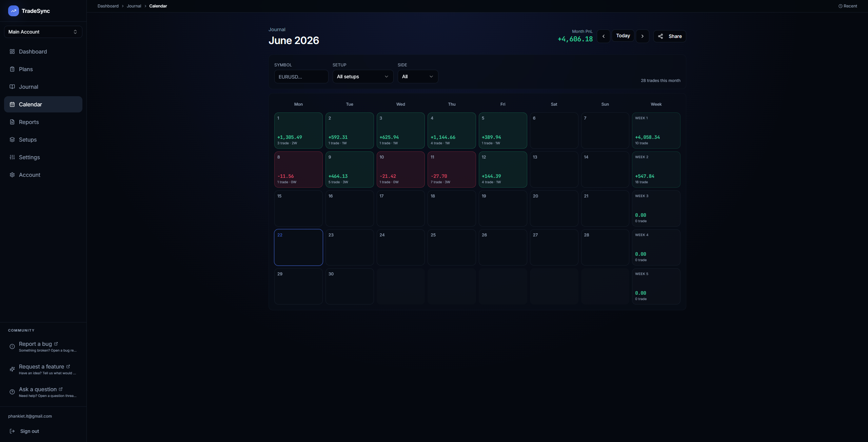Go to previous month with left chevron
The image size is (868, 442).
pos(604,36)
